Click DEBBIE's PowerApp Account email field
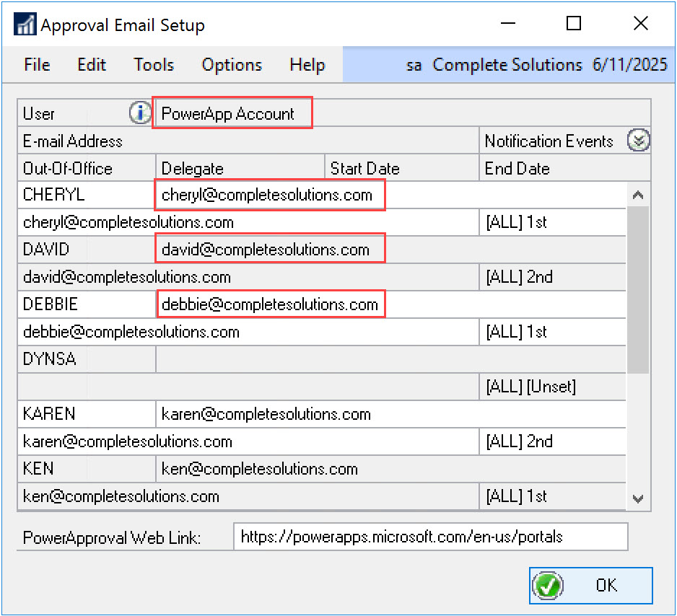Viewport: 677px width, 616px height. point(270,304)
